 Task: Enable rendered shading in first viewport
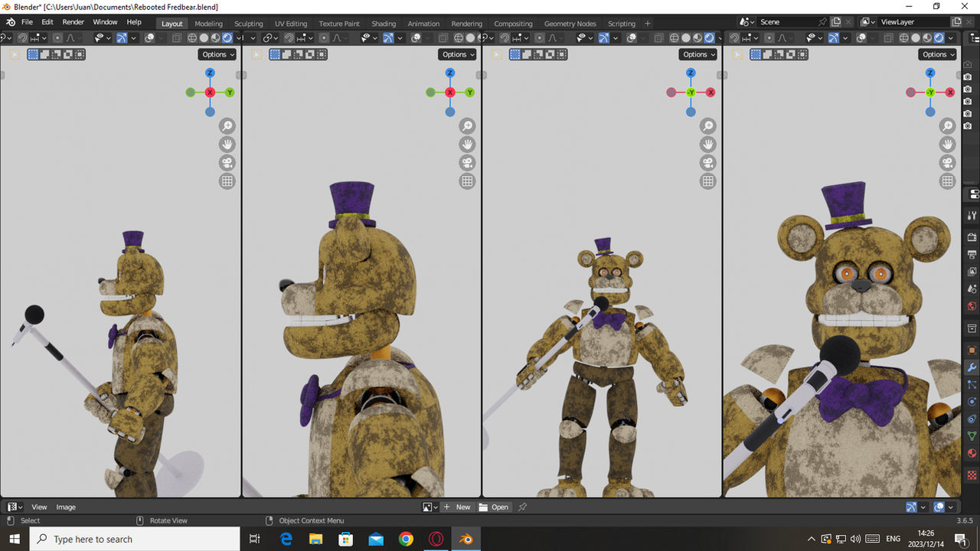[x=227, y=37]
